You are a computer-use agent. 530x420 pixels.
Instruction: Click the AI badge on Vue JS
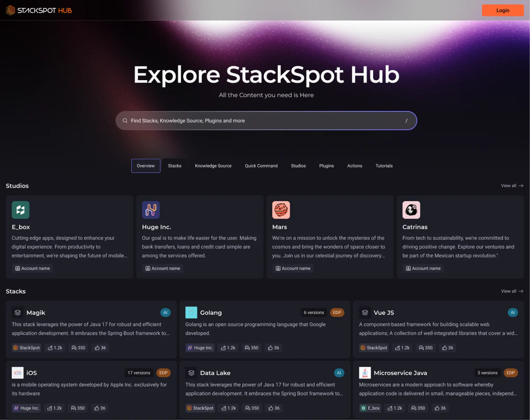[513, 313]
